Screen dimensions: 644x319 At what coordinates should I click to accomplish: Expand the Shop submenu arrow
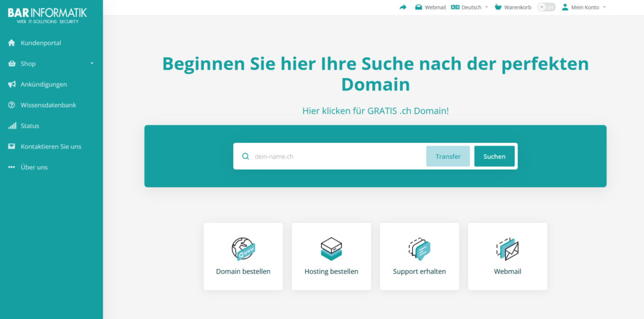point(92,64)
